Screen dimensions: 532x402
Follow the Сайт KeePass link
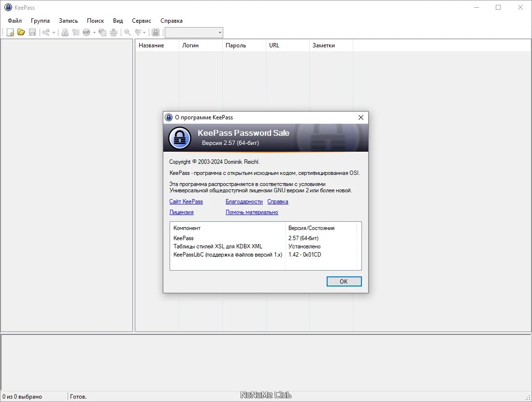[186, 201]
